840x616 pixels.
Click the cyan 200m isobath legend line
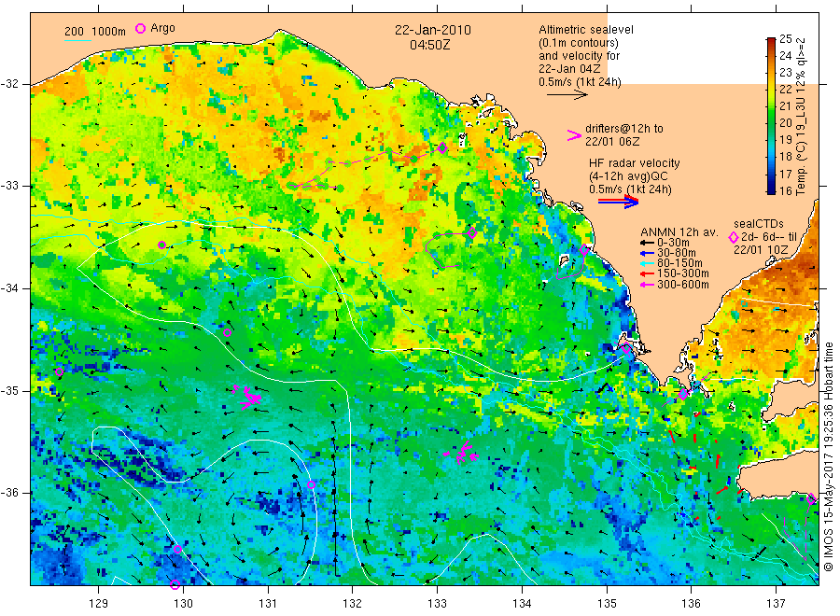[x=77, y=40]
